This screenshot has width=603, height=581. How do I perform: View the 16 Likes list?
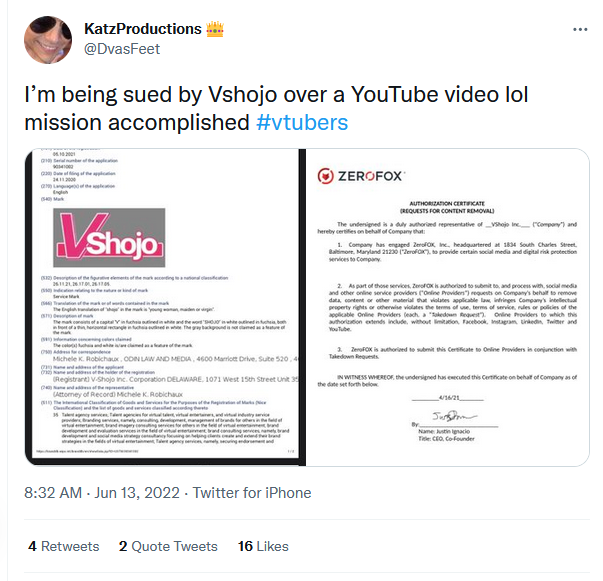[263, 546]
